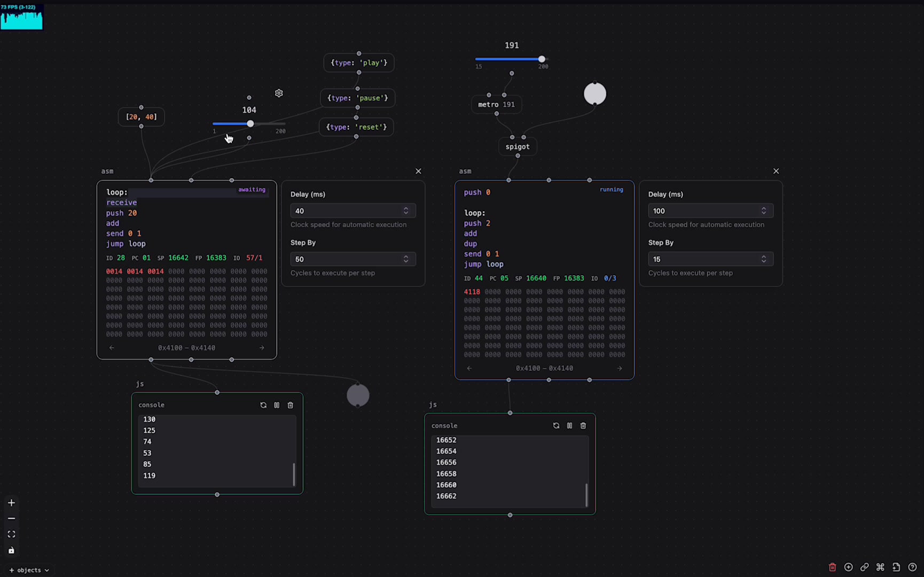924x577 pixels.
Task: Open the command palette icon
Action: tap(880, 567)
